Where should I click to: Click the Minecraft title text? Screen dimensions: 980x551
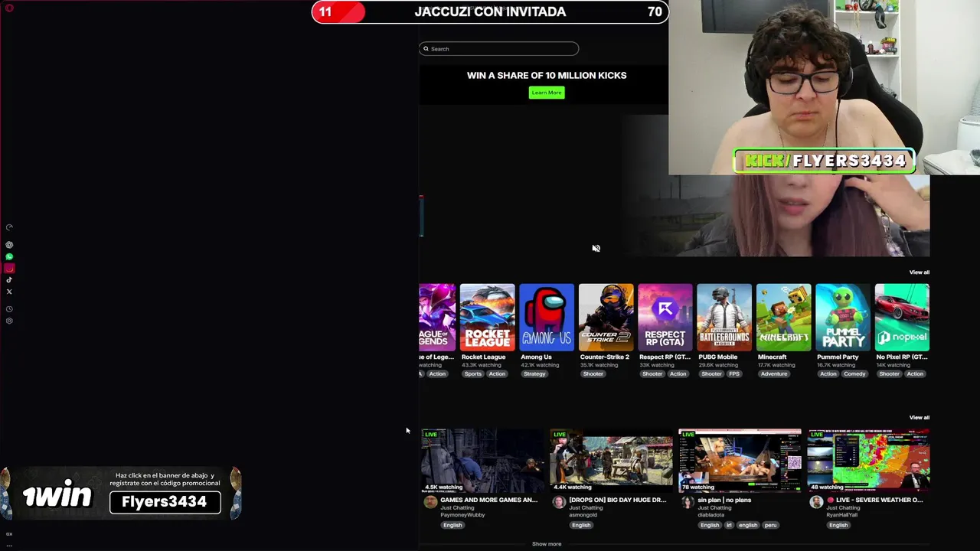(x=772, y=357)
